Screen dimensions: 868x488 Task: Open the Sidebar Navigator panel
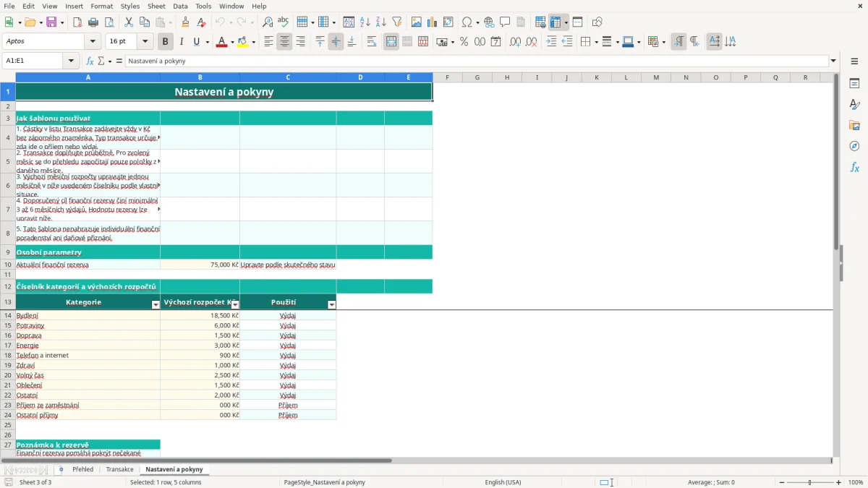pyautogui.click(x=854, y=146)
